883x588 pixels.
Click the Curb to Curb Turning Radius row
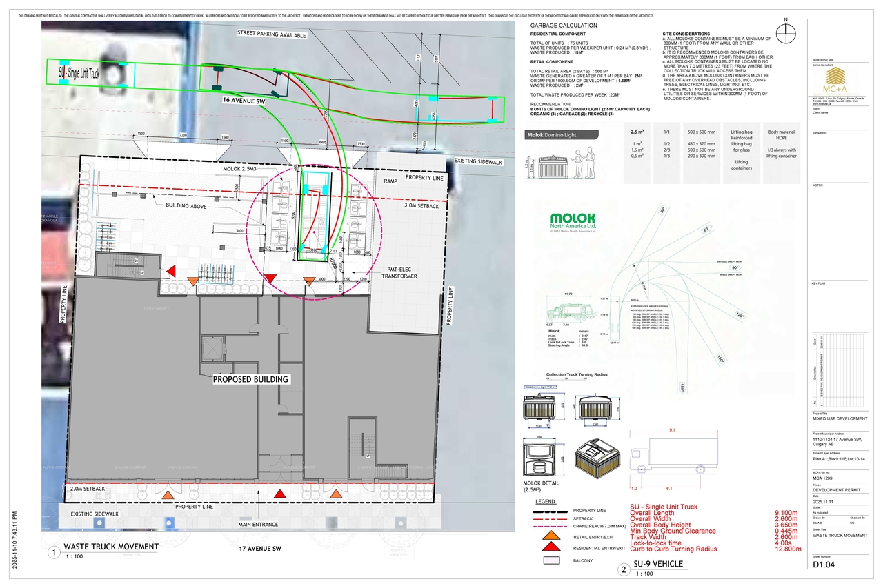coord(715,549)
